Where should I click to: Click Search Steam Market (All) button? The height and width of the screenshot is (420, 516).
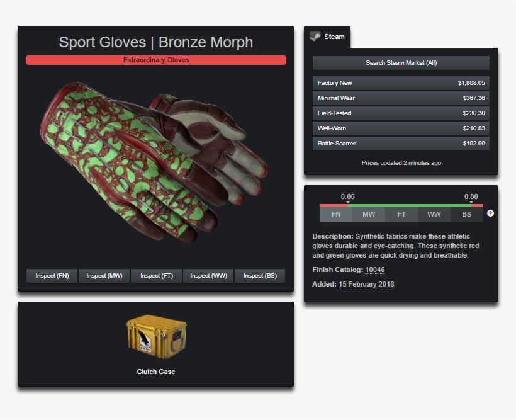coord(401,63)
